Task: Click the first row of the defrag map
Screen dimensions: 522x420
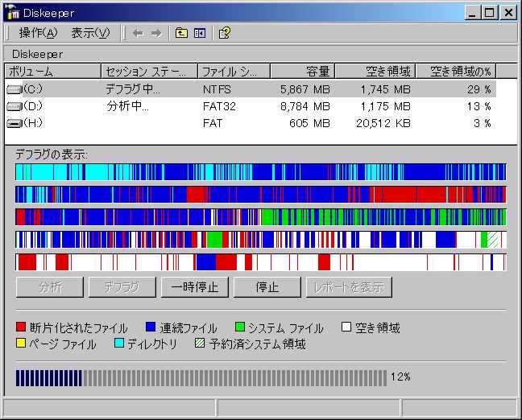Action: pos(261,172)
